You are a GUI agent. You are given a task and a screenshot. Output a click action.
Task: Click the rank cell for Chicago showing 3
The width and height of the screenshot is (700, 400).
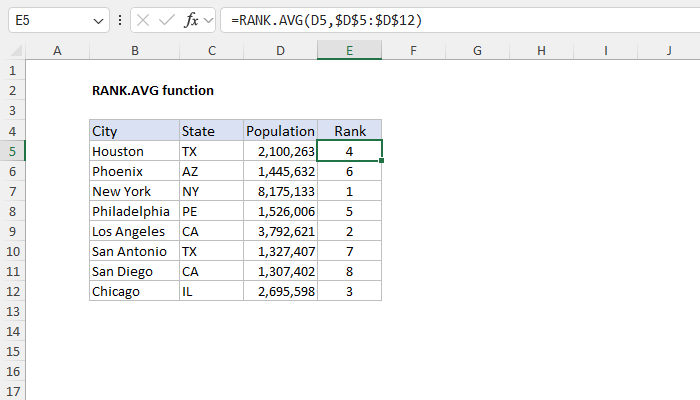pos(349,292)
